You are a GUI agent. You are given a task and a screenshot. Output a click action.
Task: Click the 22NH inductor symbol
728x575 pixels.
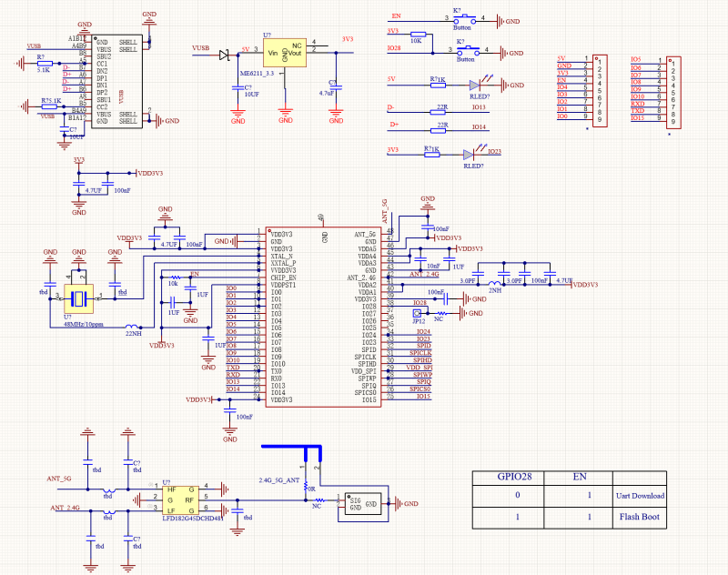tap(132, 327)
